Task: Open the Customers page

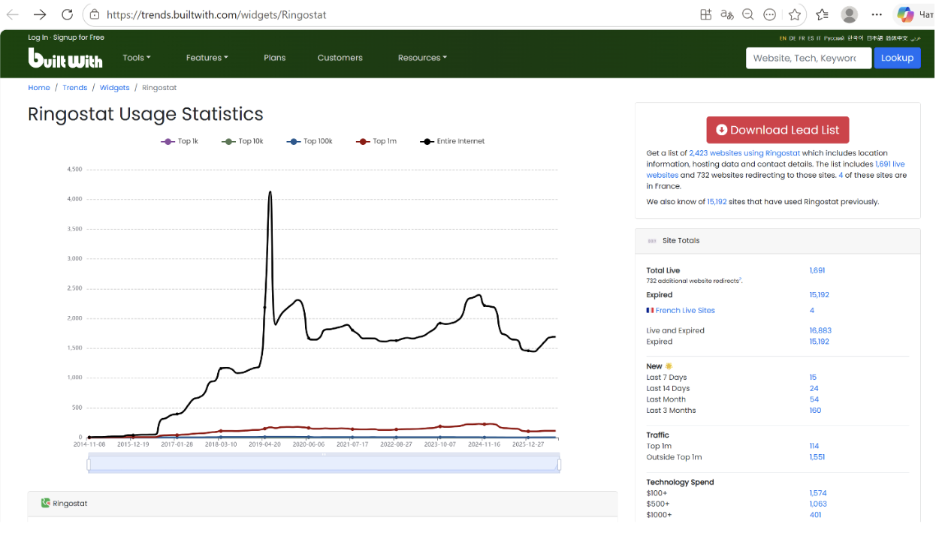Action: click(x=340, y=58)
